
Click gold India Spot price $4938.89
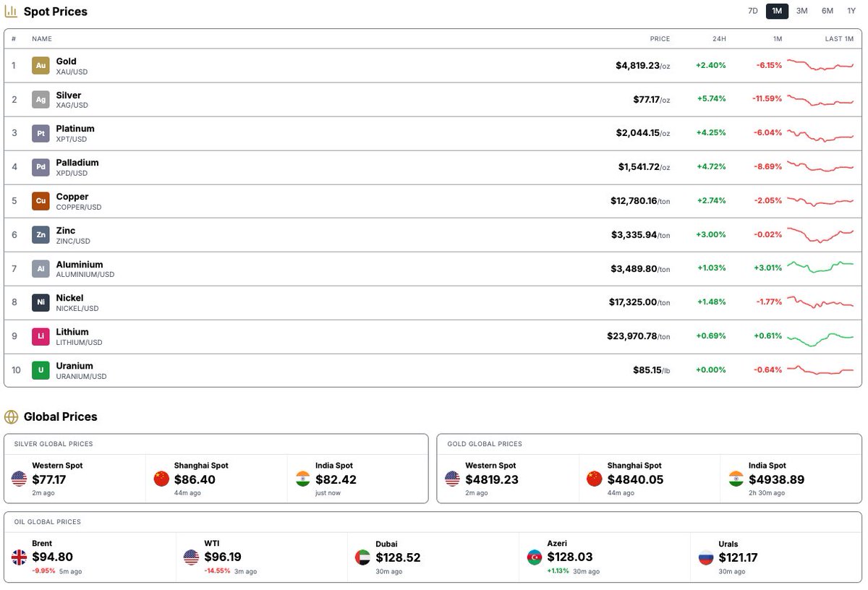776,479
